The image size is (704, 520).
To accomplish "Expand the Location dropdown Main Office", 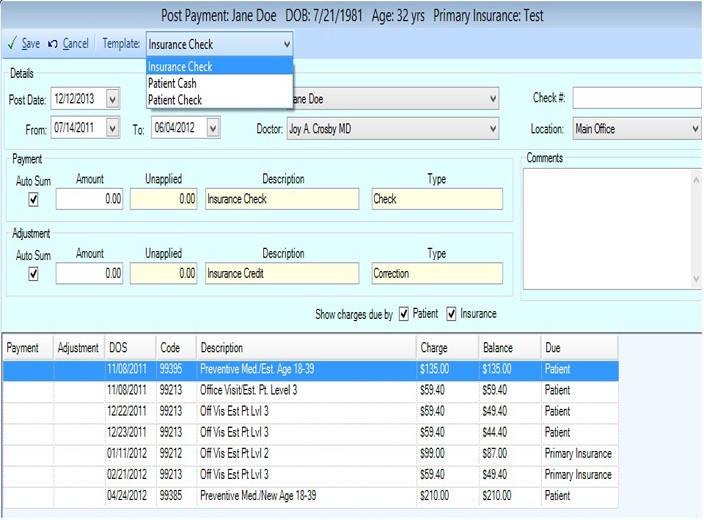I will pos(695,129).
